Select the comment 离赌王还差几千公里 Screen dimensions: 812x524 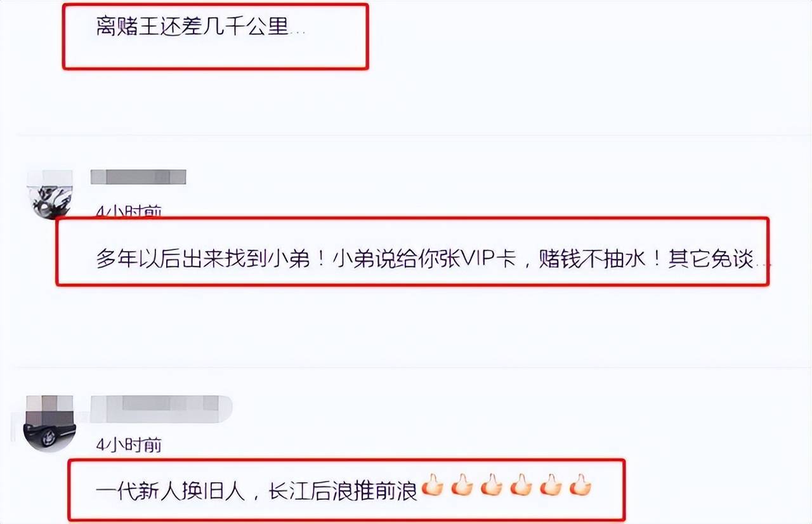pos(200,28)
